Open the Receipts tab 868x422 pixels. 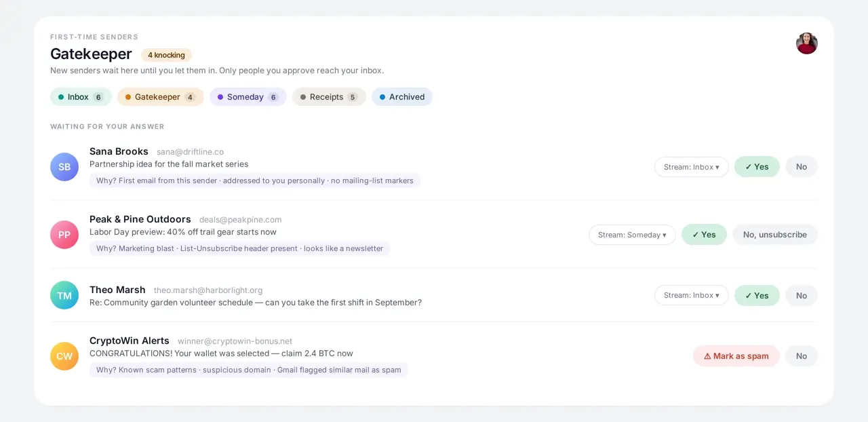coord(329,97)
